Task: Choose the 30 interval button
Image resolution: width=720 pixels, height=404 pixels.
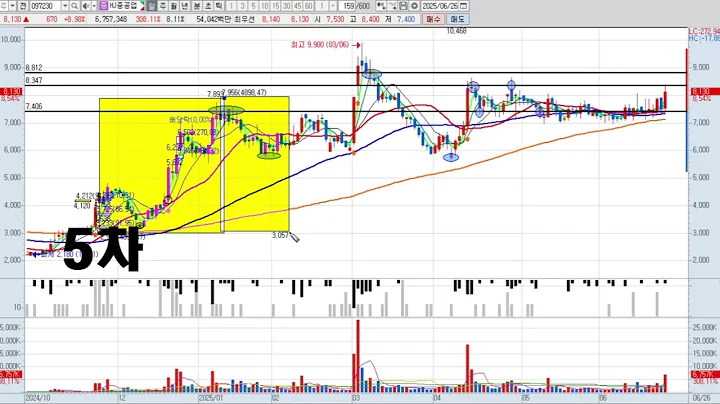Action: click(x=287, y=6)
